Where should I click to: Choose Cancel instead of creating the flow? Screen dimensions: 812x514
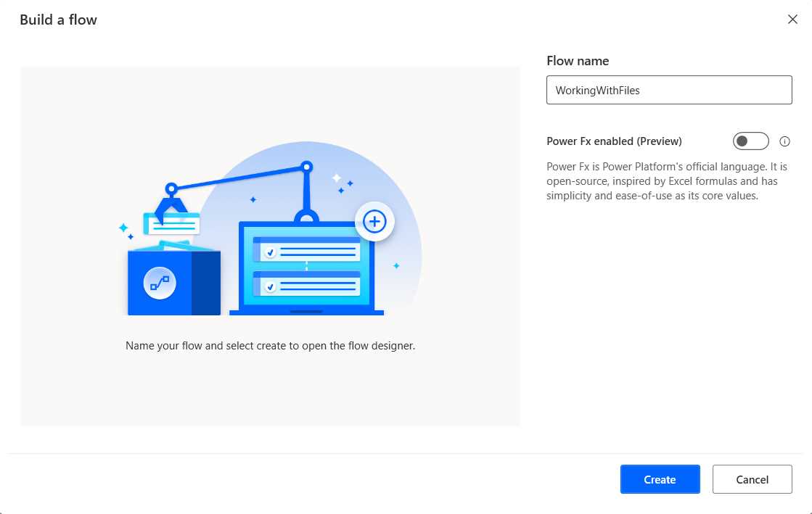[x=752, y=479]
